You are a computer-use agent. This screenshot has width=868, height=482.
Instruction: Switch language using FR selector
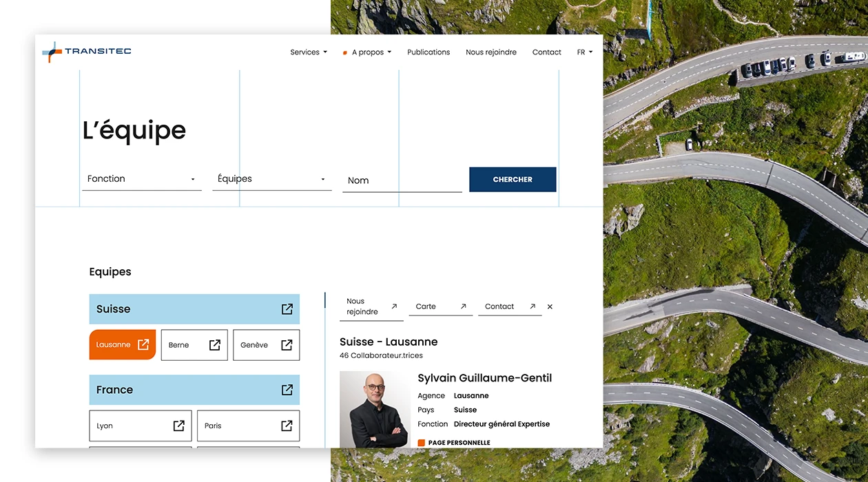(584, 52)
